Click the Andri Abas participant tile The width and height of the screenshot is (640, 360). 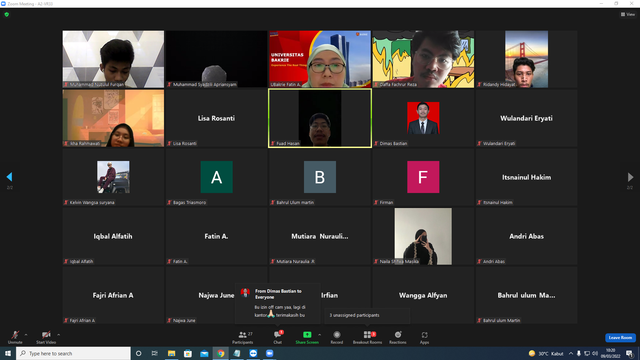pos(527,236)
